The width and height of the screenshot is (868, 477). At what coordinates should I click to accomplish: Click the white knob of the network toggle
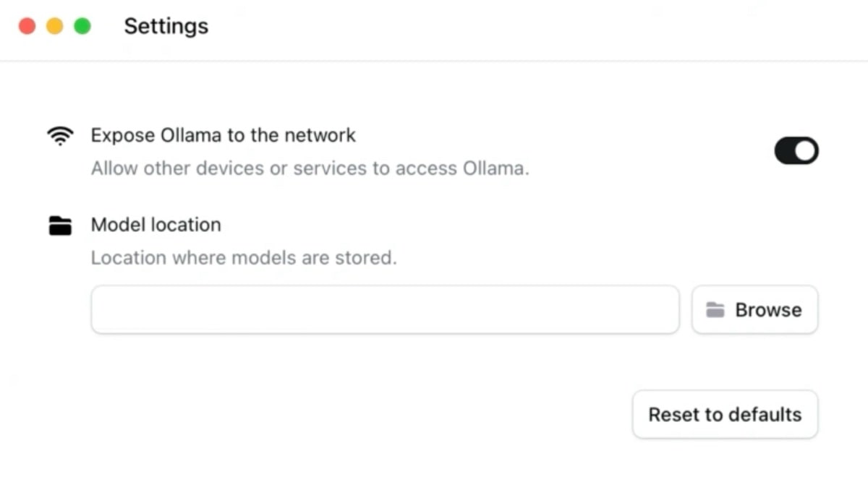(x=806, y=151)
